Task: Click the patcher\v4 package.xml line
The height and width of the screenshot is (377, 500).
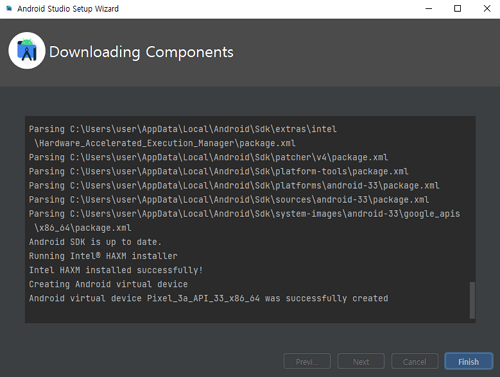Action: 208,157
